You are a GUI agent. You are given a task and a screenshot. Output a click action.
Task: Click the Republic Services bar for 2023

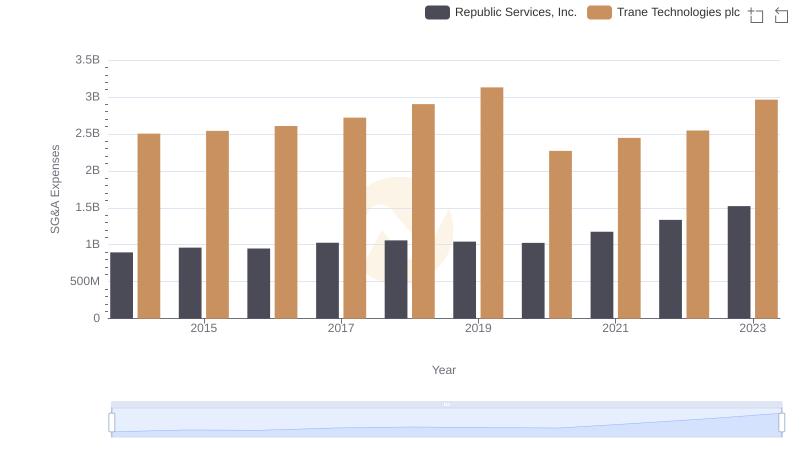739,262
